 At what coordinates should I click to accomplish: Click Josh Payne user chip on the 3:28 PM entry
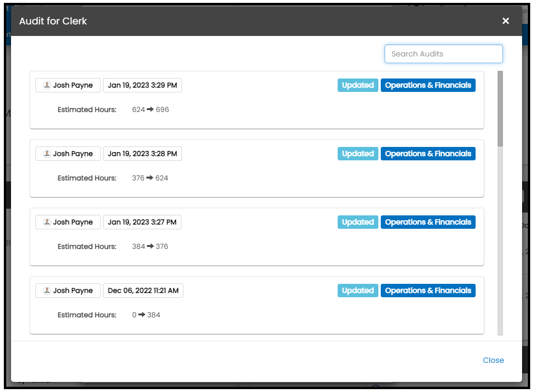point(68,154)
